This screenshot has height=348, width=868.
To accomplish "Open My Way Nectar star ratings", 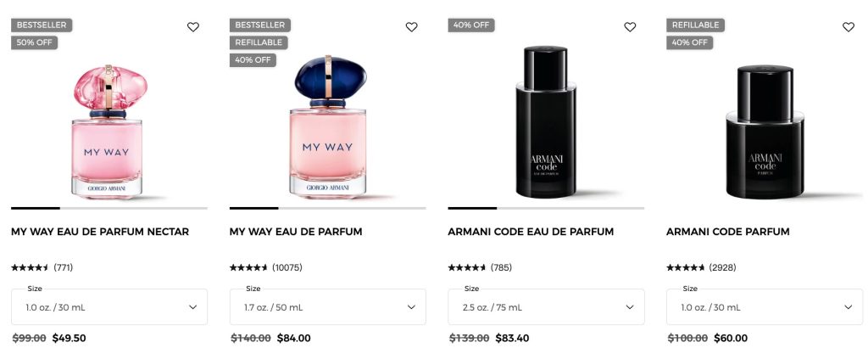I will [x=30, y=267].
